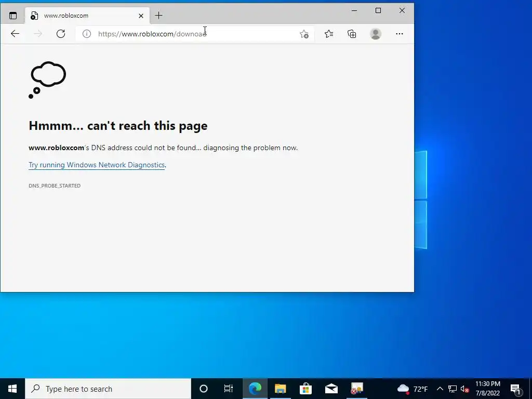Open the vertical tabs actions menu icon
532x399 pixels.
(13, 16)
